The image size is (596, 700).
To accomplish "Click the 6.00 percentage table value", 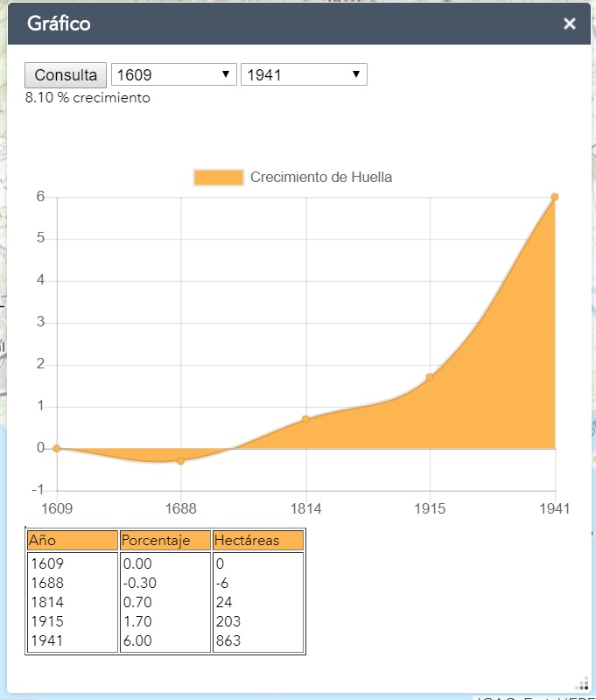I will [137, 640].
